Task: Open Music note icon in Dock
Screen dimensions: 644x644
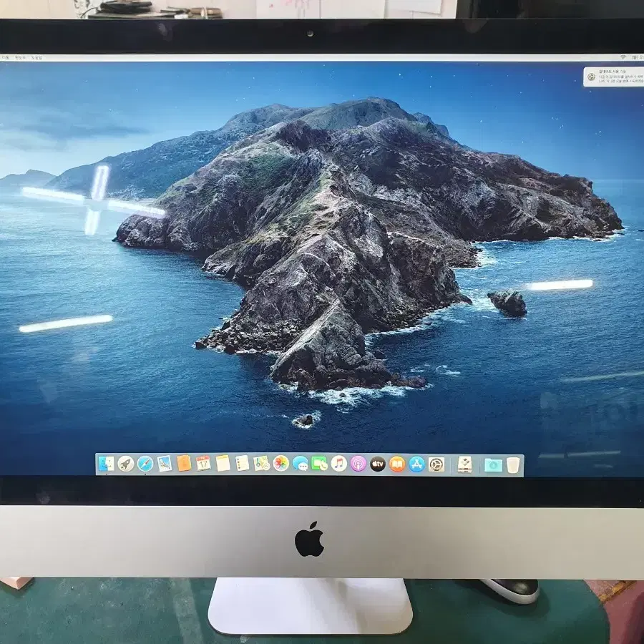Action: click(x=339, y=464)
